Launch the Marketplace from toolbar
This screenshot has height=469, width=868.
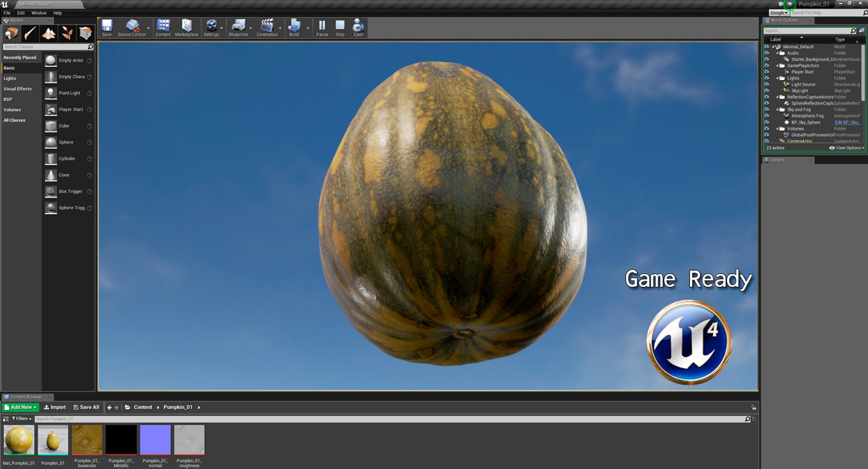[x=186, y=28]
